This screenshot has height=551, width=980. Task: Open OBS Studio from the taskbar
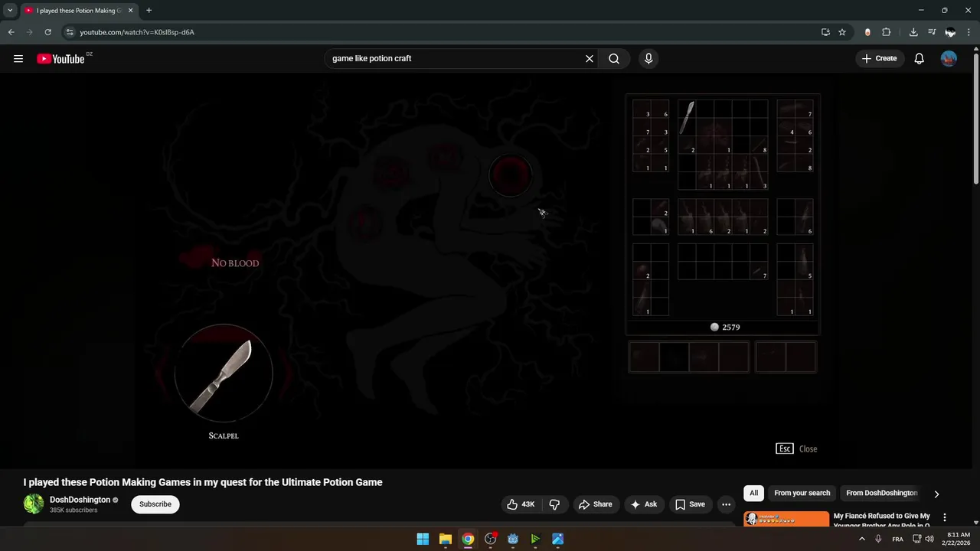click(491, 540)
